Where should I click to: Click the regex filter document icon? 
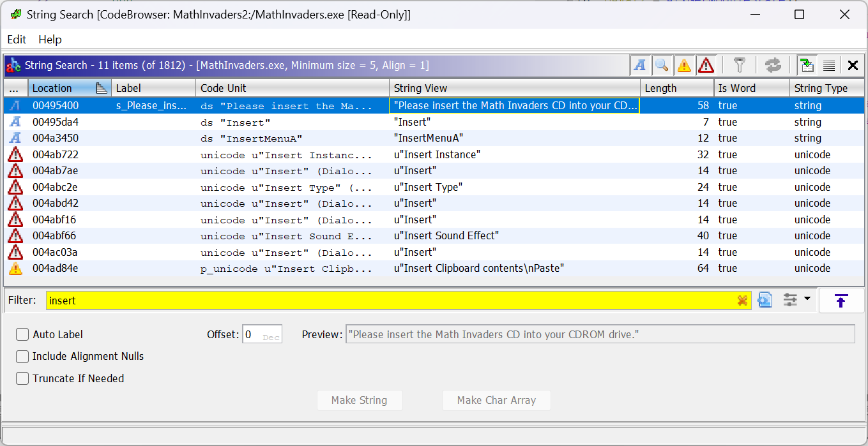click(x=765, y=300)
